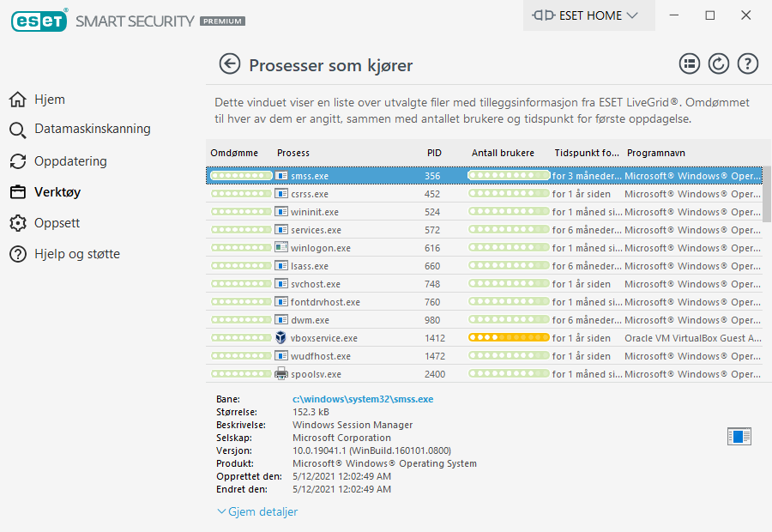
Task: Click the Datamaskinskanning magnifier icon
Action: [x=18, y=130]
